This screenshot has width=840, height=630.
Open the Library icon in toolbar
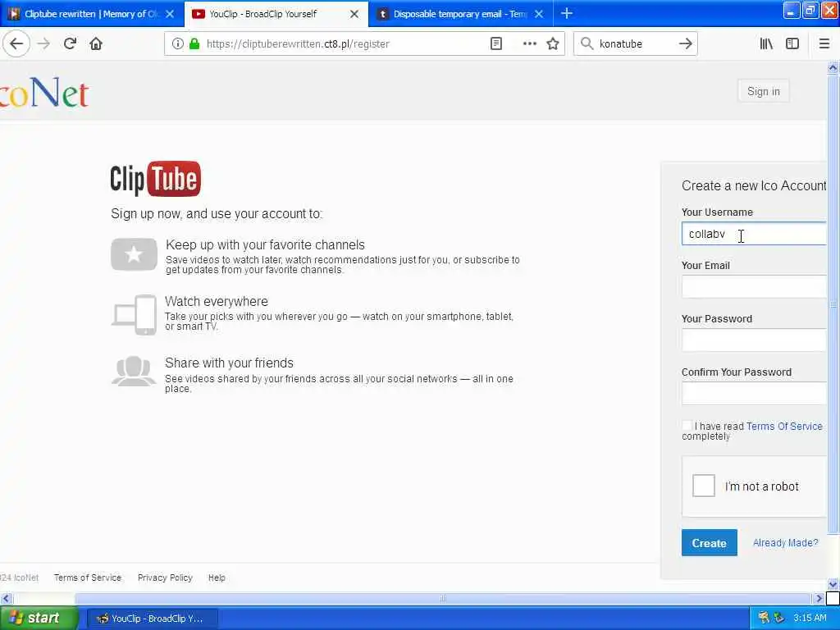pyautogui.click(x=766, y=44)
